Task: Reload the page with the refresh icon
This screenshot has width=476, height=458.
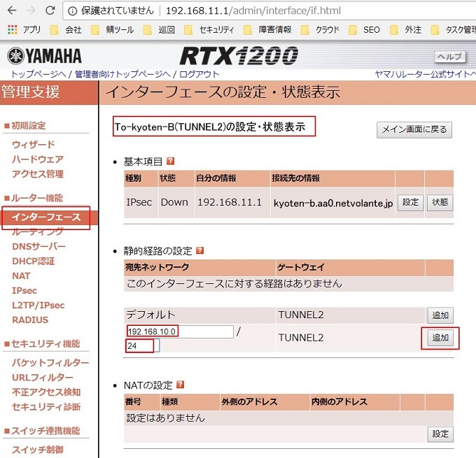Action: tap(50, 10)
